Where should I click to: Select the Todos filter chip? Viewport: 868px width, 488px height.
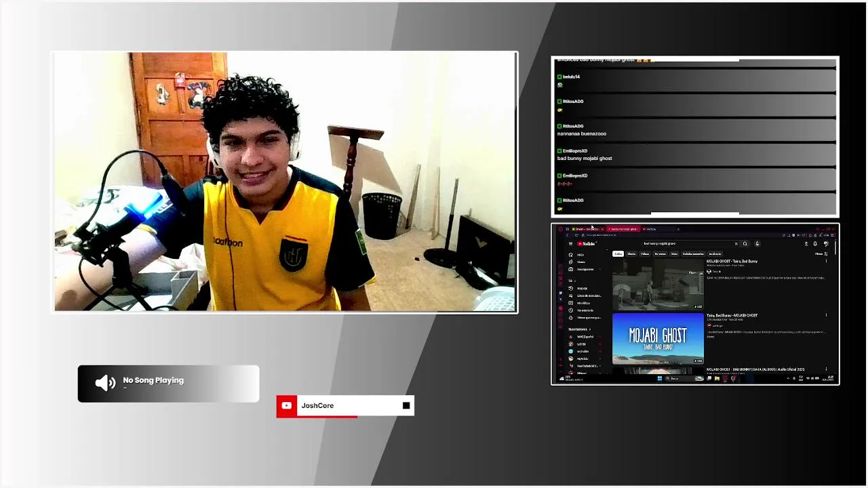click(618, 253)
